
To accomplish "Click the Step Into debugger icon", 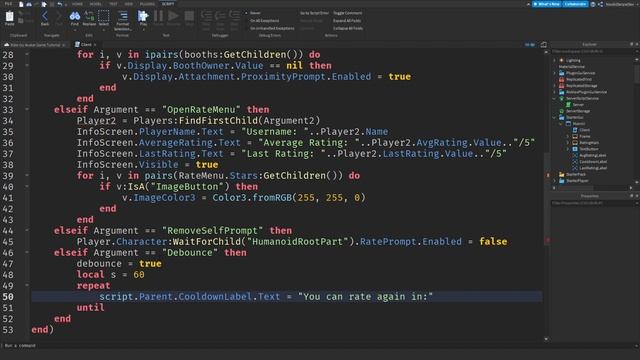I will coord(206,16).
